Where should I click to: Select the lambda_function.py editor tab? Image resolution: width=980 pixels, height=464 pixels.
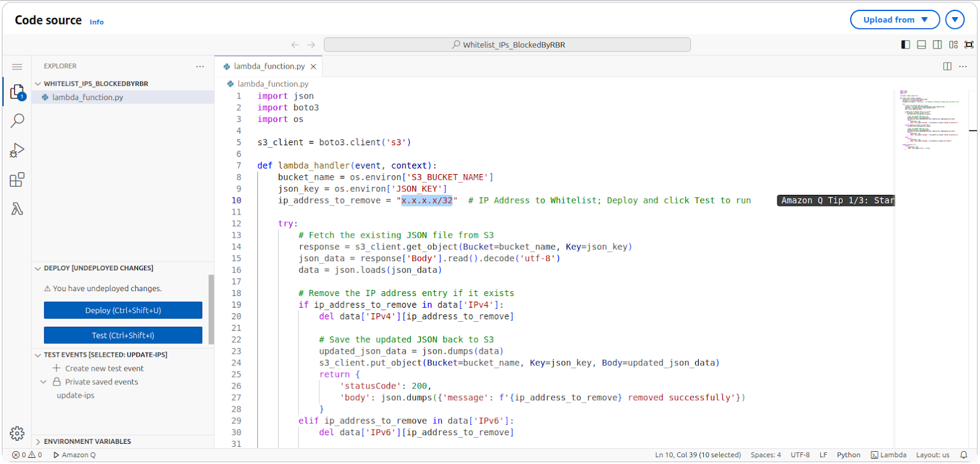click(268, 66)
